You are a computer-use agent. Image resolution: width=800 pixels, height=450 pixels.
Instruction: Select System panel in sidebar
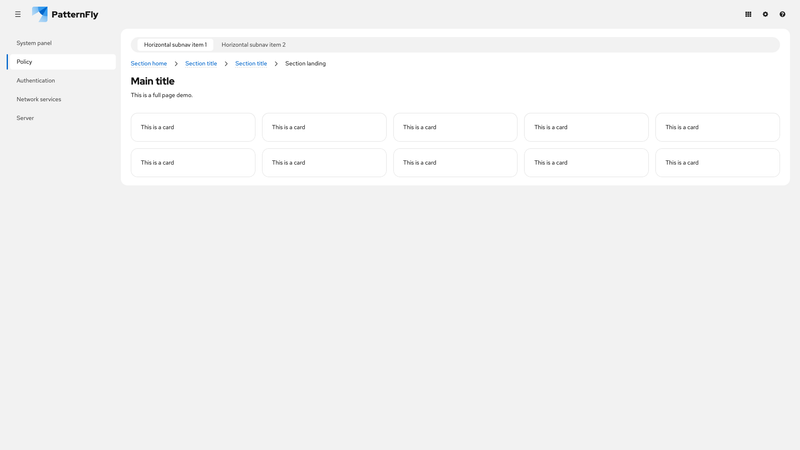tap(62, 43)
